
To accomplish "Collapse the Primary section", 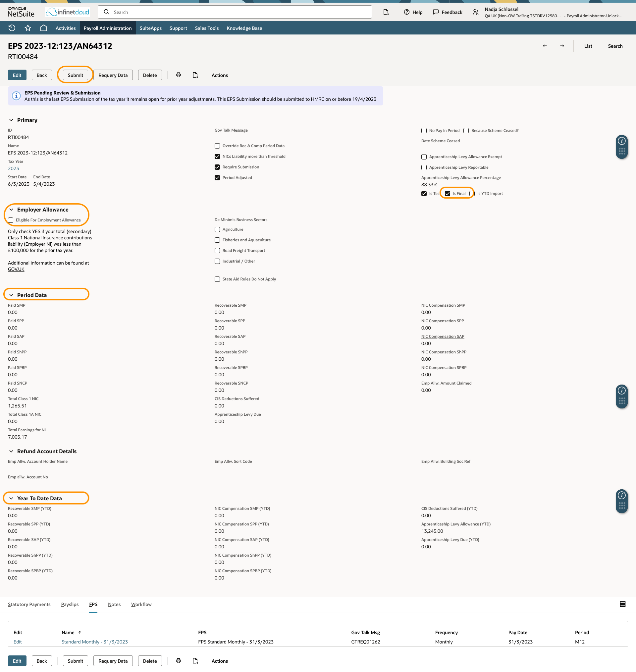I will pos(11,120).
